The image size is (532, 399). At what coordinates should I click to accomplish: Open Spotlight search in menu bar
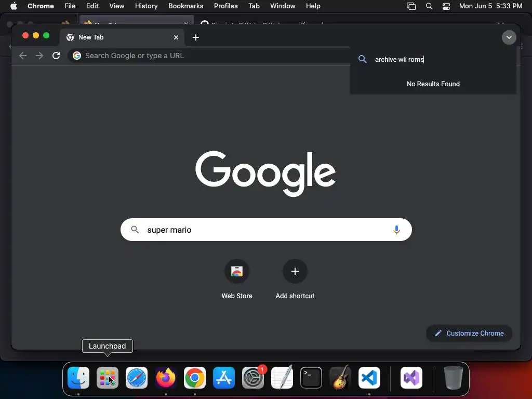point(429,6)
